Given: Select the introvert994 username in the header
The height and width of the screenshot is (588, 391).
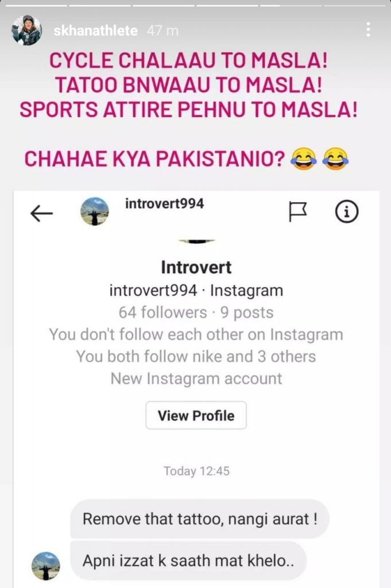Looking at the screenshot, I should point(165,204).
